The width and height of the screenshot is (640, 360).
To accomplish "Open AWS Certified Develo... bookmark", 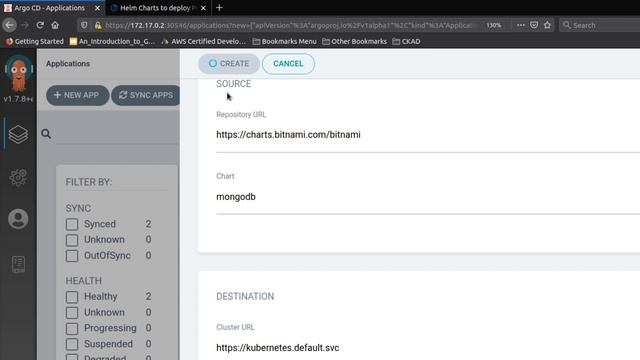I will pos(204,41).
